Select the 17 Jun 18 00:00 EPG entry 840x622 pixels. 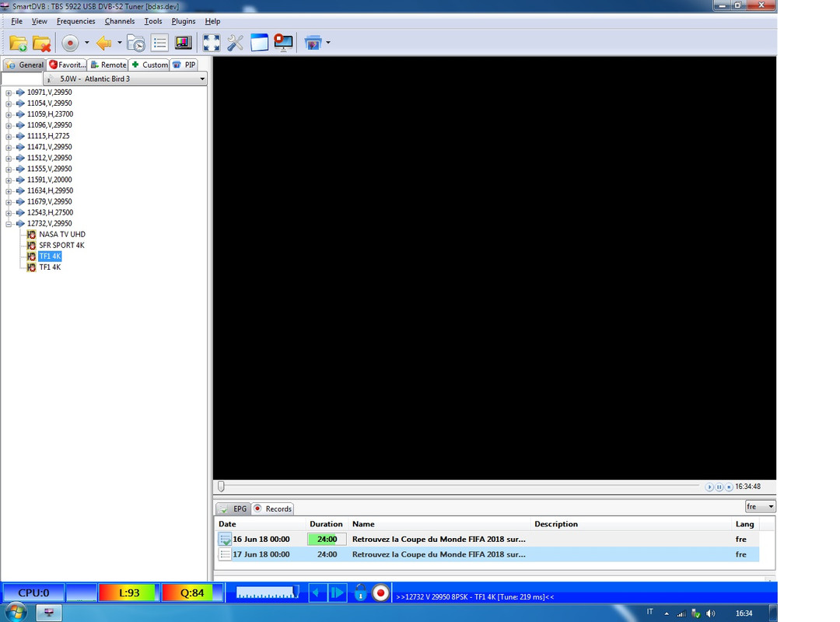[x=488, y=554]
